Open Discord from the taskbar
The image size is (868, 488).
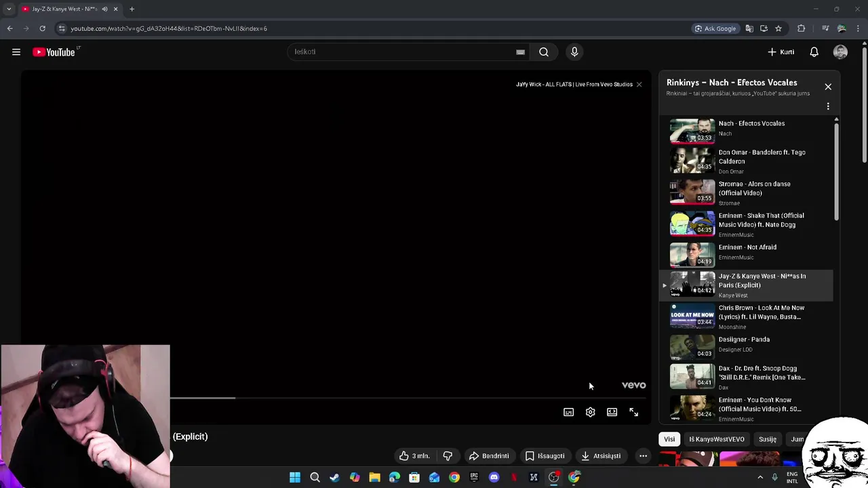click(494, 477)
